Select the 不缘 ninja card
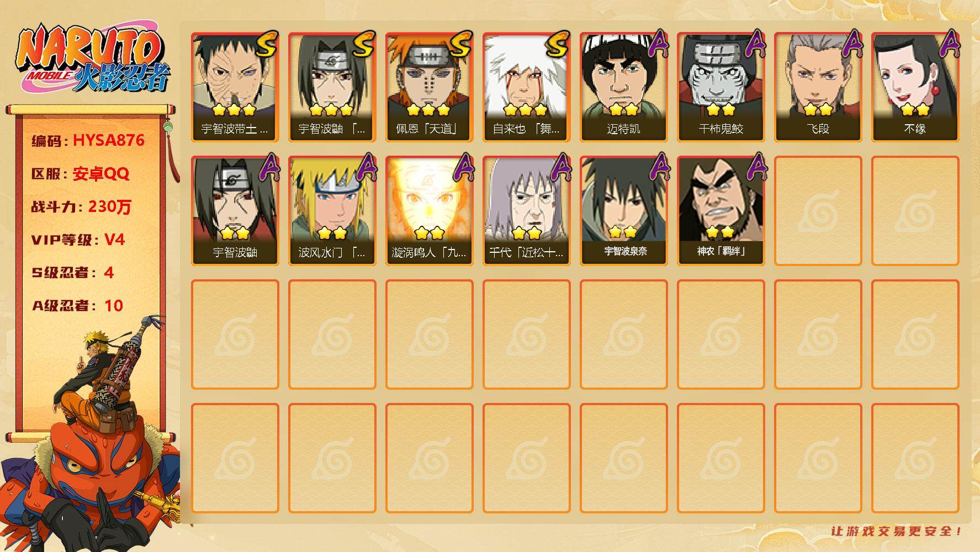This screenshot has height=552, width=980. 915,87
